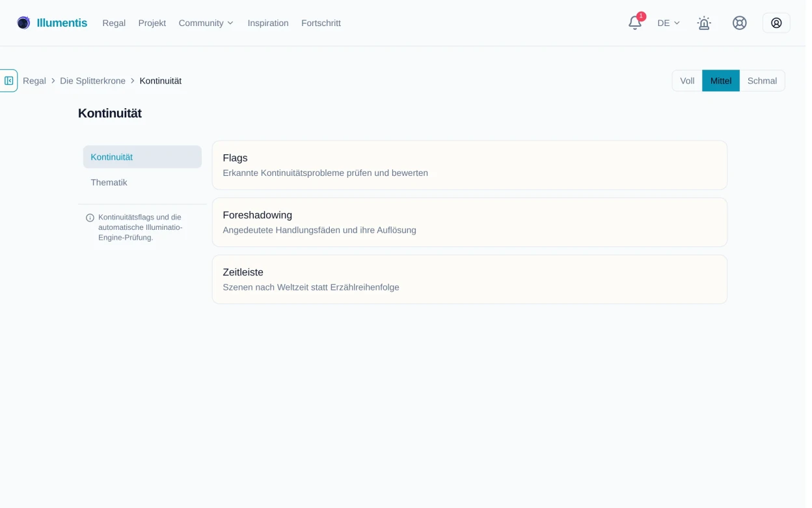The height and width of the screenshot is (508, 812).
Task: Open the Inspiration page
Action: point(268,23)
